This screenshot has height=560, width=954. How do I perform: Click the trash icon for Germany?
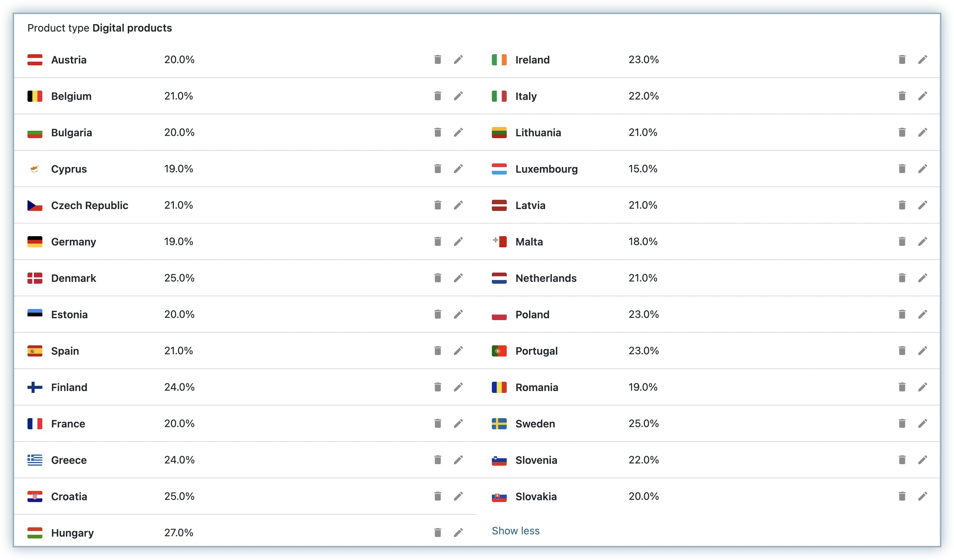coord(438,241)
